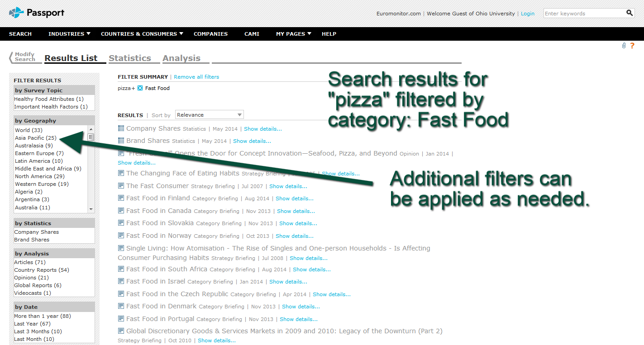Expand the Industries menu
The width and height of the screenshot is (644, 345).
point(70,34)
